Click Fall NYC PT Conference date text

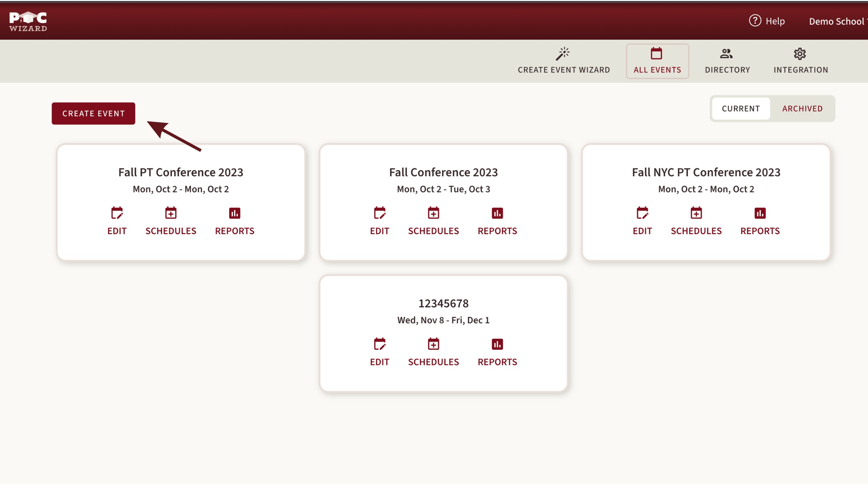706,189
